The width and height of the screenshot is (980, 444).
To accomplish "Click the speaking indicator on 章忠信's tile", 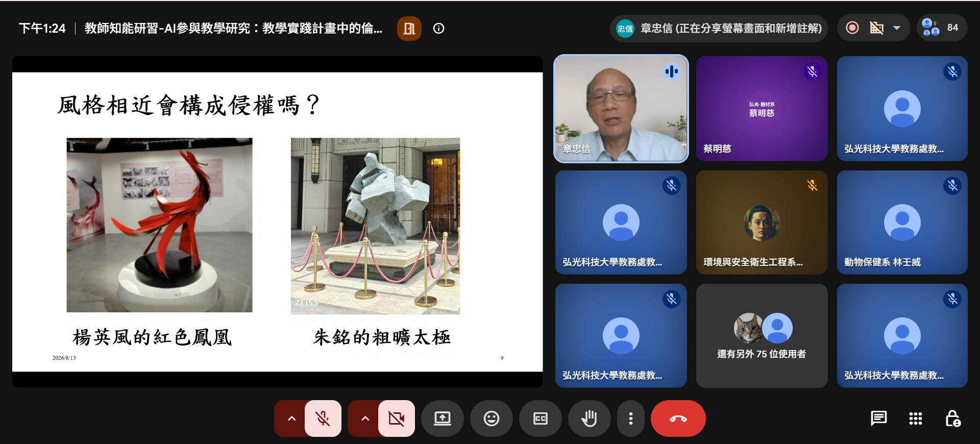I will 671,71.
